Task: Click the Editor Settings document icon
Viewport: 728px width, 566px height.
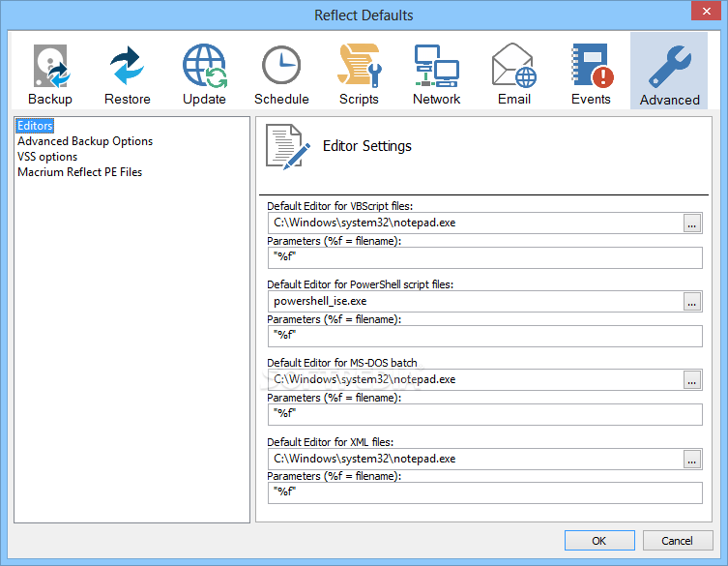Action: [x=288, y=146]
